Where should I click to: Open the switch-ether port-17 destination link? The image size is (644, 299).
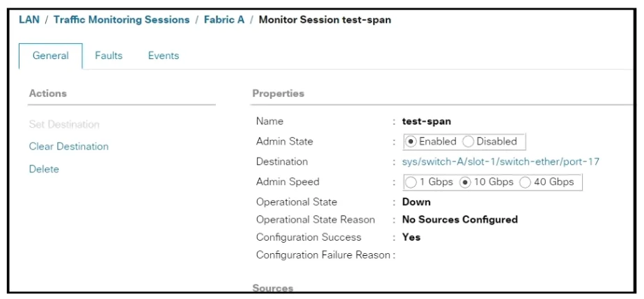501,161
